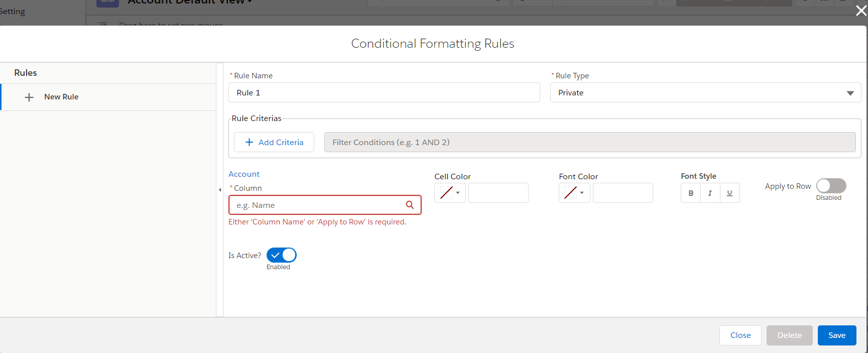Enable the Apply to Row toggle
Image resolution: width=868 pixels, height=353 pixels.
coord(831,186)
